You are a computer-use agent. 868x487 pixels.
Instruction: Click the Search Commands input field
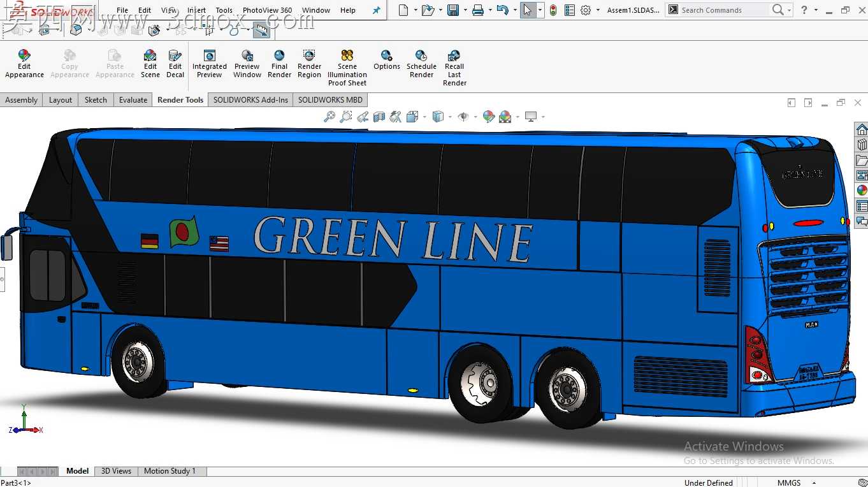(725, 10)
